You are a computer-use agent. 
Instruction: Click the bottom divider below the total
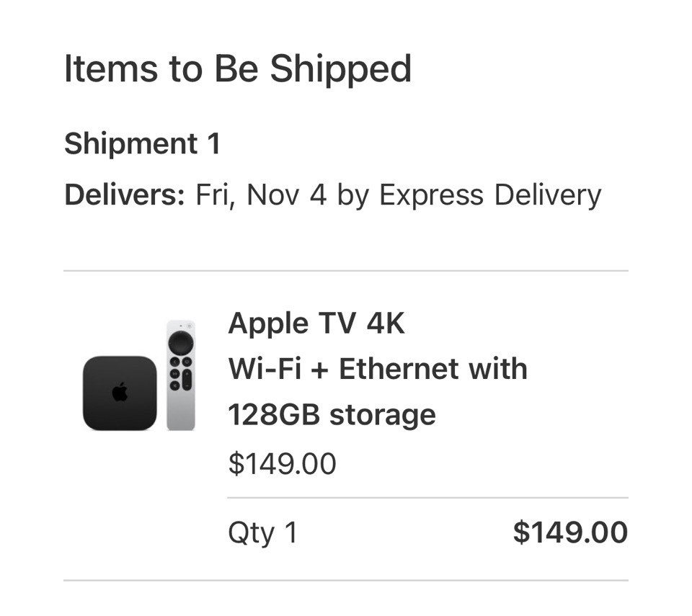346,580
